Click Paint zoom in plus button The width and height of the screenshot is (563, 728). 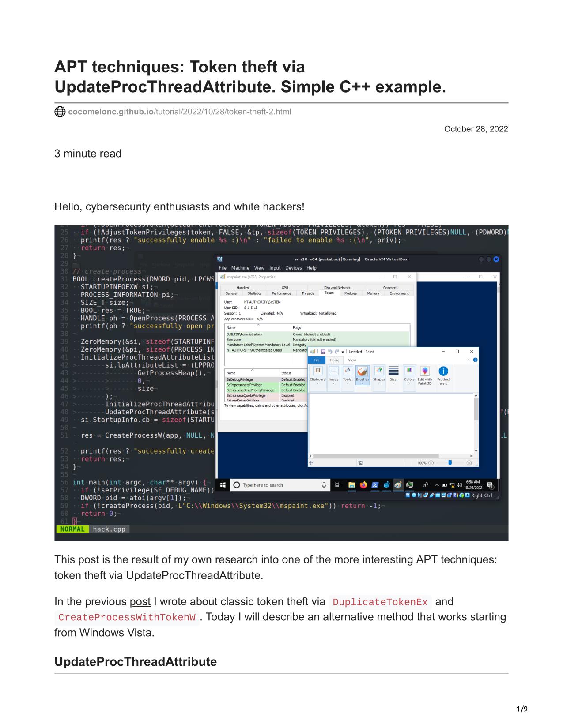pyautogui.click(x=469, y=463)
